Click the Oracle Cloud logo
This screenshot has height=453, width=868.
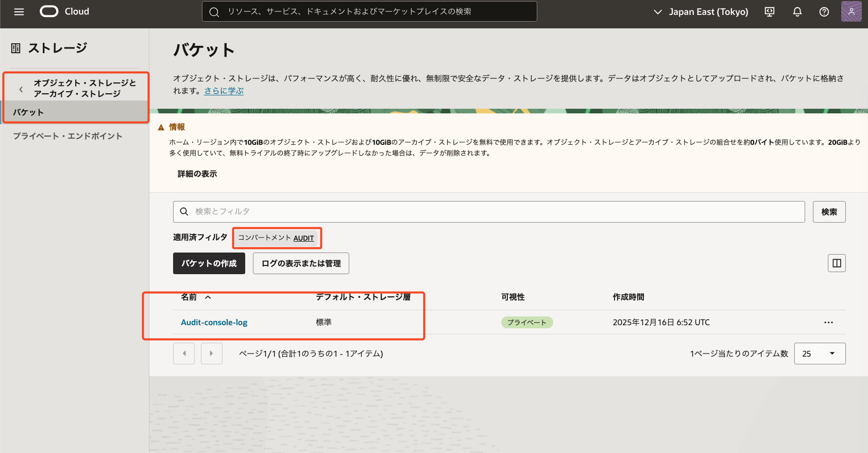[x=49, y=11]
